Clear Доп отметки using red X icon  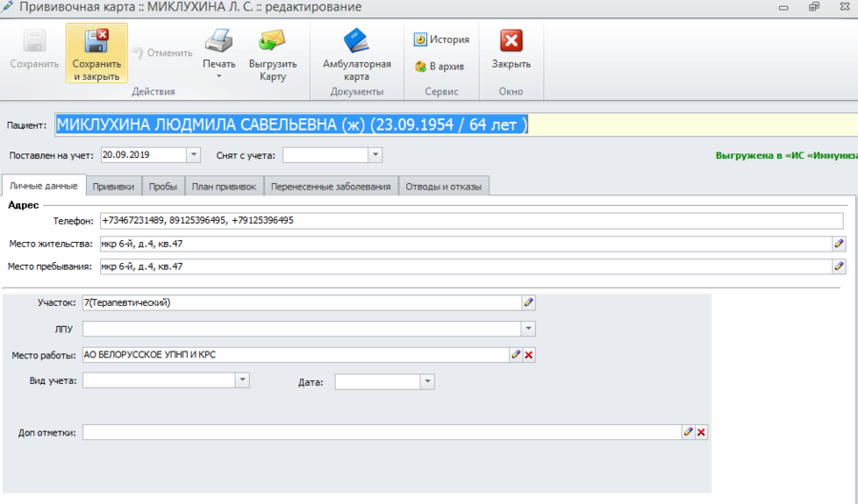point(702,433)
